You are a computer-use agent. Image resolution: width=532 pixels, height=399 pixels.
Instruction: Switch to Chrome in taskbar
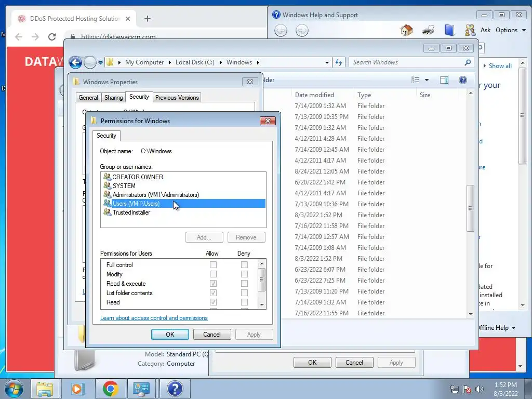point(110,389)
